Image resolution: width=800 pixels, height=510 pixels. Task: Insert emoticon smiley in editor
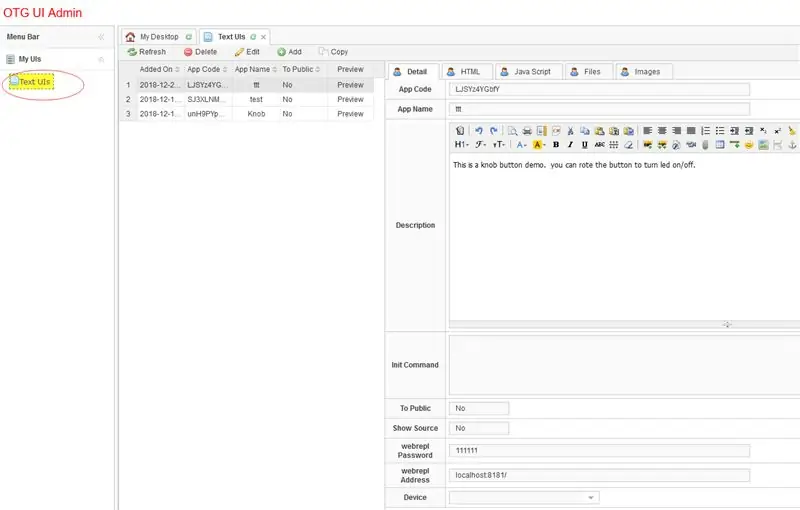[749, 145]
